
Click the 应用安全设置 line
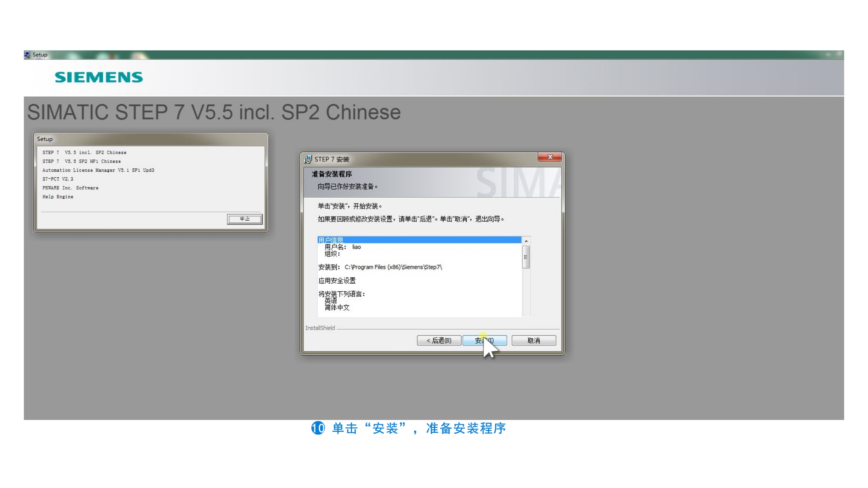[337, 280]
